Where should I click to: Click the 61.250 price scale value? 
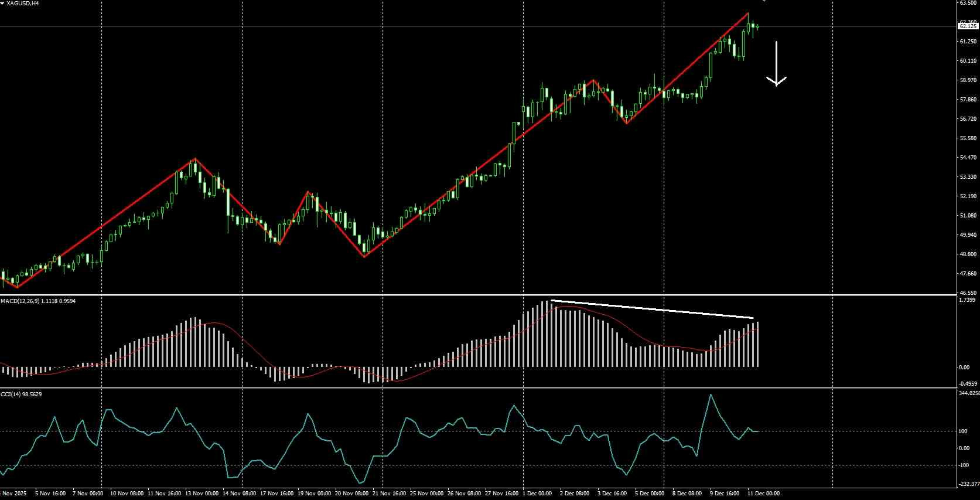coord(968,42)
